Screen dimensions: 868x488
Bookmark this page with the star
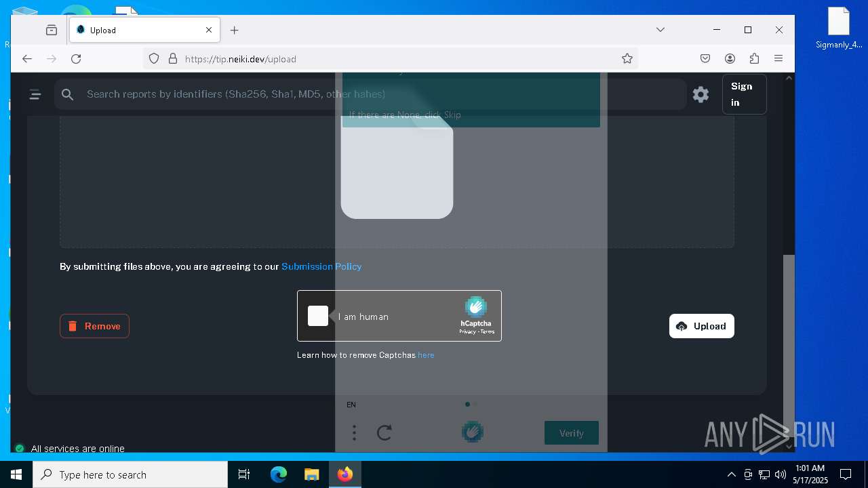627,59
